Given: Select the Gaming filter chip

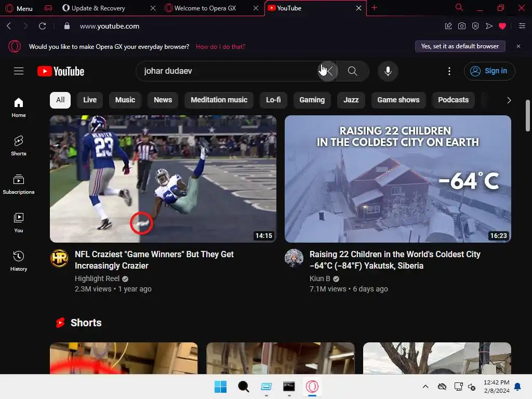Looking at the screenshot, I should (312, 100).
